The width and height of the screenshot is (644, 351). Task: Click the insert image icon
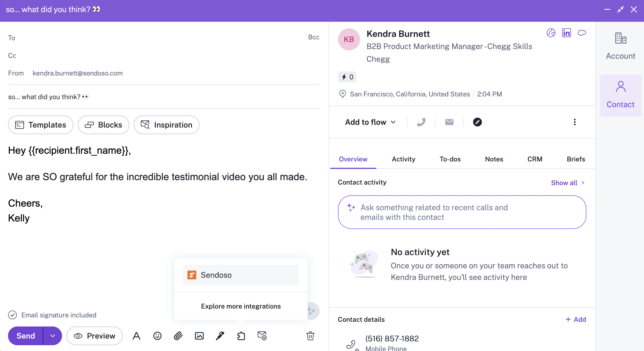(199, 336)
